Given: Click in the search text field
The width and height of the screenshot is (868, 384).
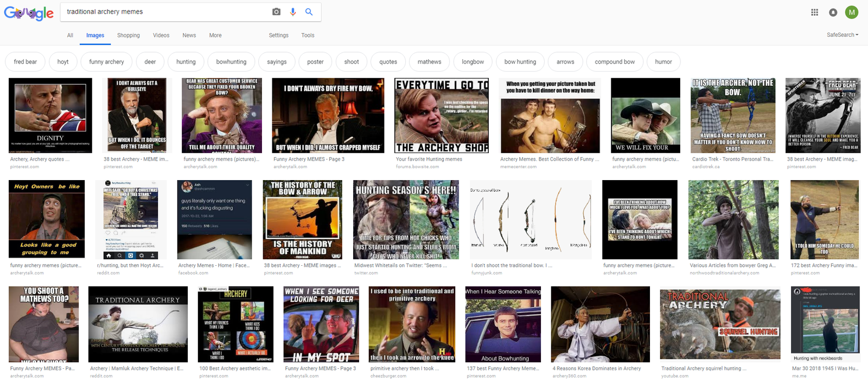Looking at the screenshot, I should click(163, 12).
